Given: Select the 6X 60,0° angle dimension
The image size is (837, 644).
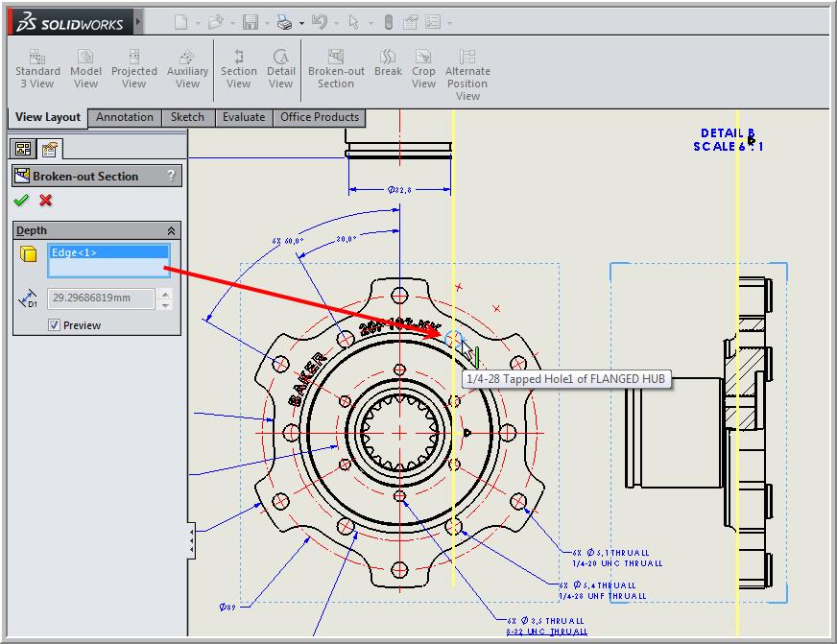Looking at the screenshot, I should tap(288, 241).
